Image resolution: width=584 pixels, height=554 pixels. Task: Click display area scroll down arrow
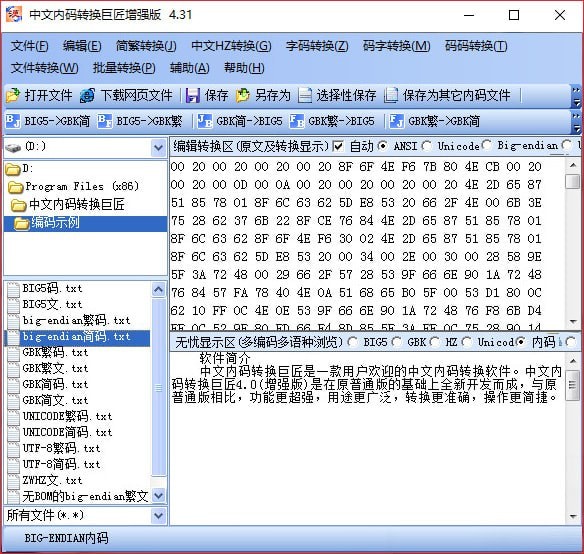[573, 516]
